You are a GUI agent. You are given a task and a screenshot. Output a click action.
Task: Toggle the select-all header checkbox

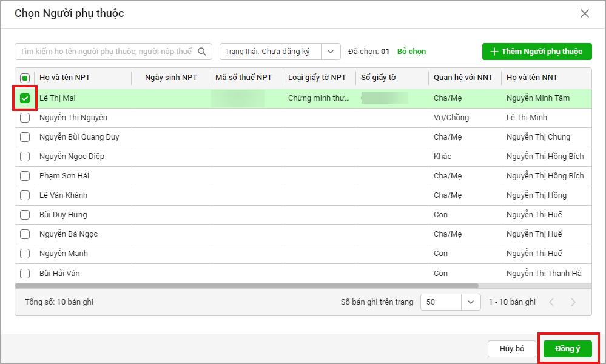click(x=25, y=78)
